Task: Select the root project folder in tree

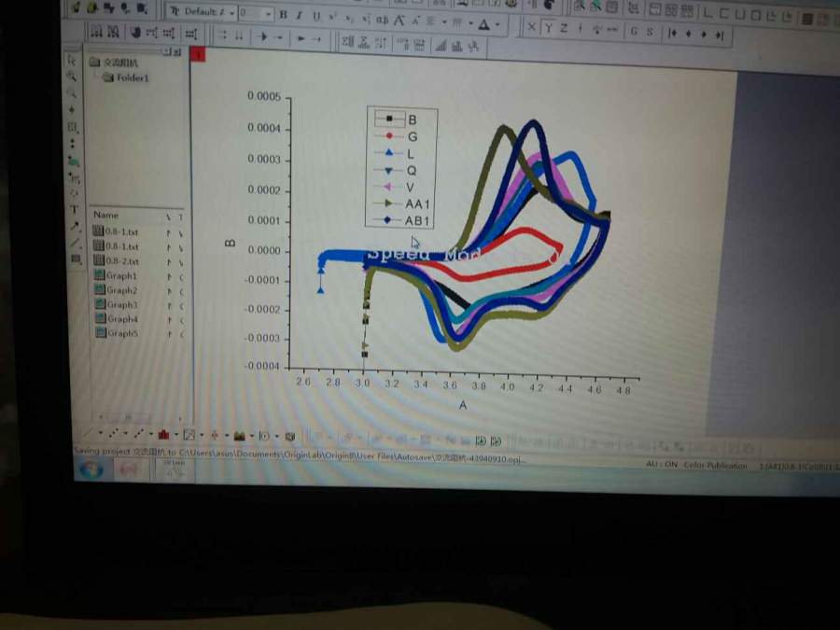Action: pyautogui.click(x=114, y=63)
